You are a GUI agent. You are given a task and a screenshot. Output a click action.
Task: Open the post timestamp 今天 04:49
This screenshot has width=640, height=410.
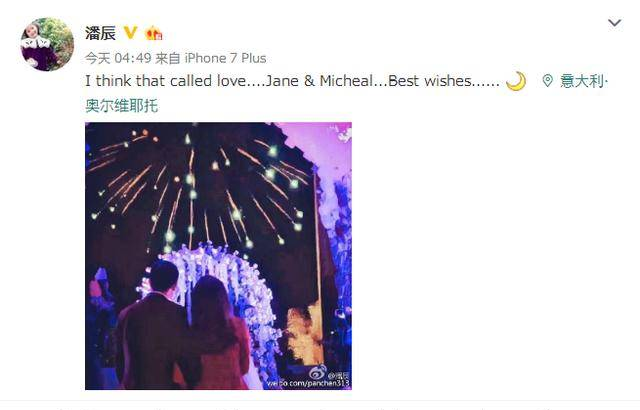118,58
